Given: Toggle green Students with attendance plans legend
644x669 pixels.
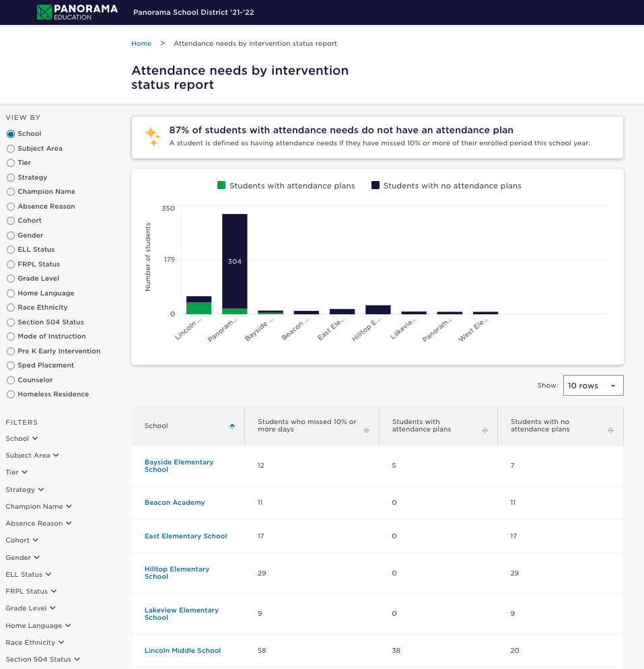Looking at the screenshot, I should click(286, 186).
